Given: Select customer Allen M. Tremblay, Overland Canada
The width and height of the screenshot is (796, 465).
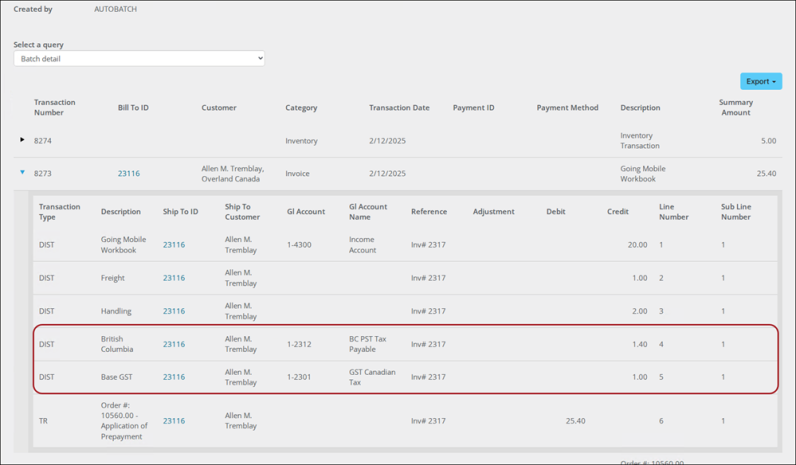Looking at the screenshot, I should click(233, 174).
